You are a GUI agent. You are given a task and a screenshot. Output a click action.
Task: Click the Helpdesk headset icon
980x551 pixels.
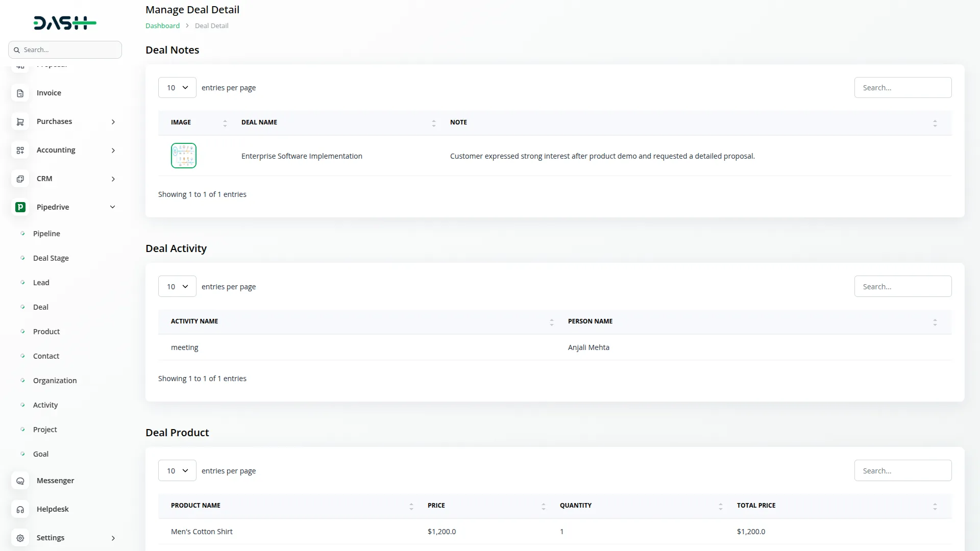(20, 510)
